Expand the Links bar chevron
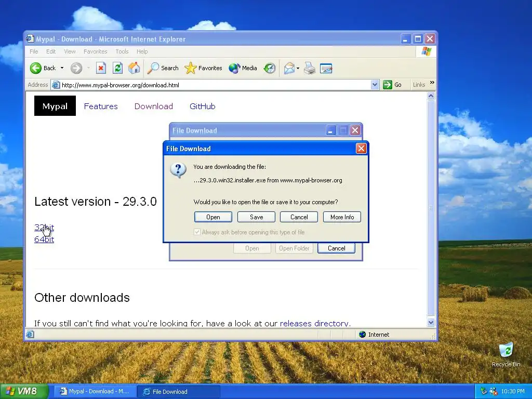 [432, 83]
